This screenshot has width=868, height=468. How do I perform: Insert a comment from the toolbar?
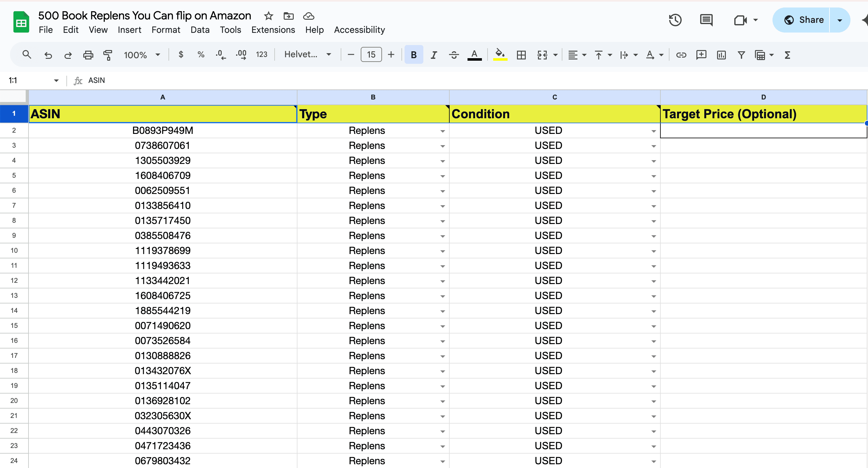[701, 54]
